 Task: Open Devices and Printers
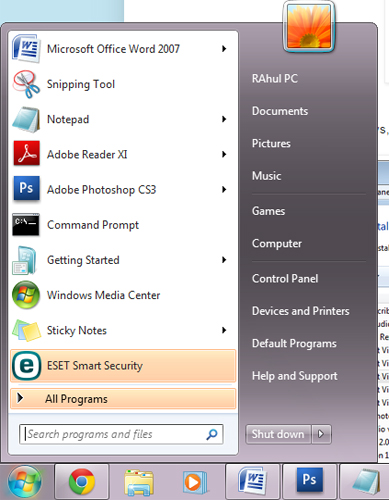point(301,311)
